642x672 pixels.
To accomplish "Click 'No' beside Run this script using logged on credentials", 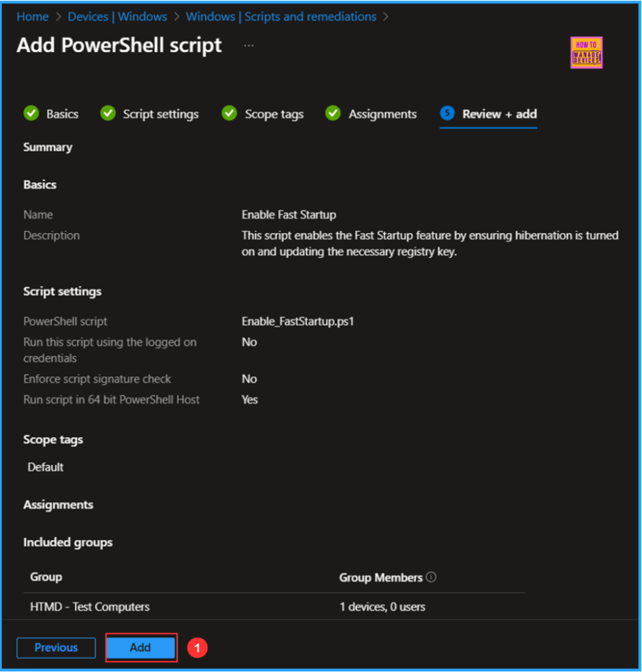I will tap(249, 342).
